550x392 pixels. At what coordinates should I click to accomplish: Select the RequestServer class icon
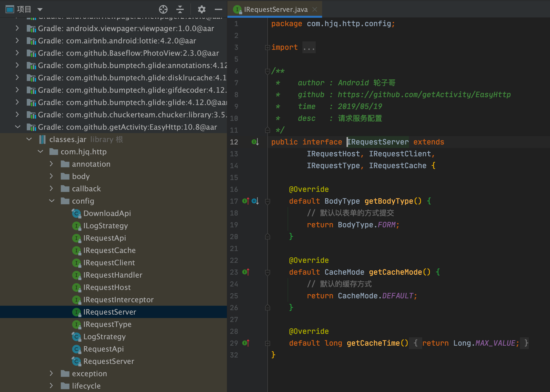[76, 361]
